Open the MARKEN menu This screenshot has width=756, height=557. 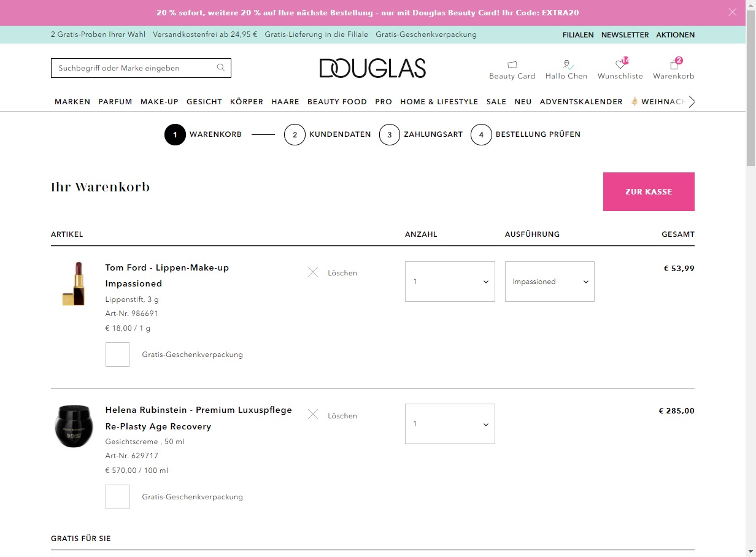click(x=72, y=102)
